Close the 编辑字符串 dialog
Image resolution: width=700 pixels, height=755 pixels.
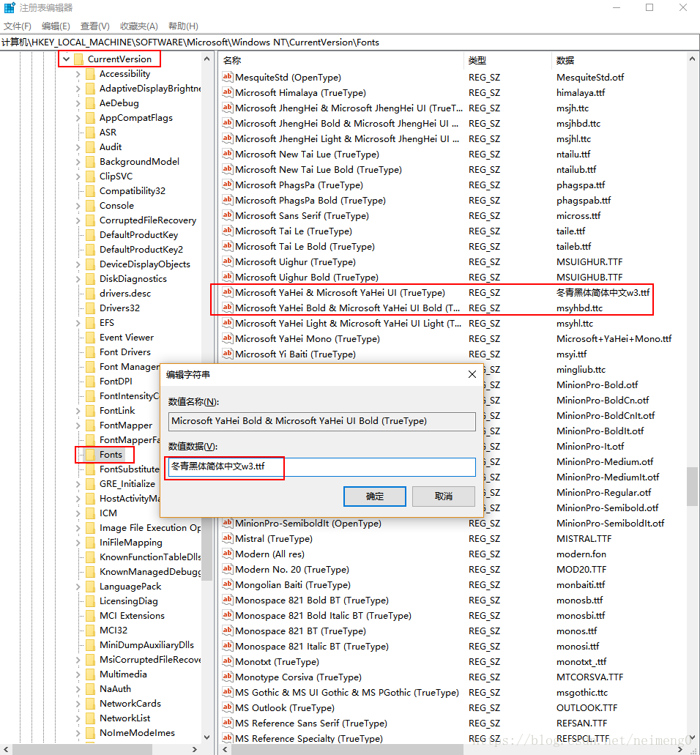(472, 374)
